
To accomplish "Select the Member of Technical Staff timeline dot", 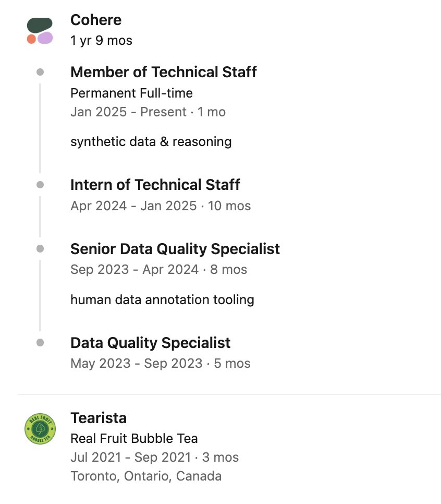I will tap(40, 72).
